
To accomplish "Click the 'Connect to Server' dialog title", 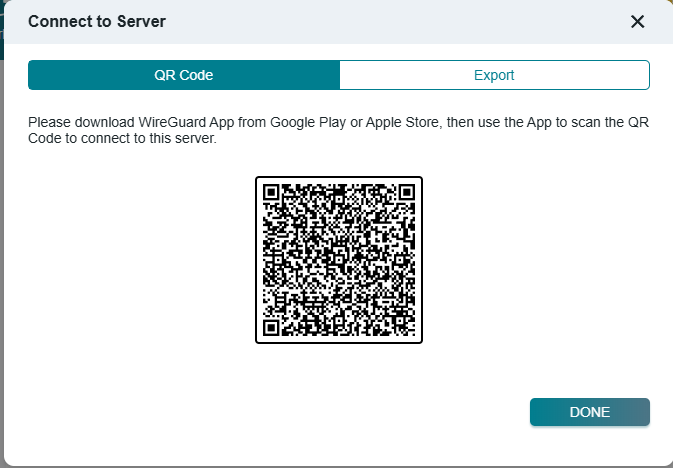I will click(97, 21).
